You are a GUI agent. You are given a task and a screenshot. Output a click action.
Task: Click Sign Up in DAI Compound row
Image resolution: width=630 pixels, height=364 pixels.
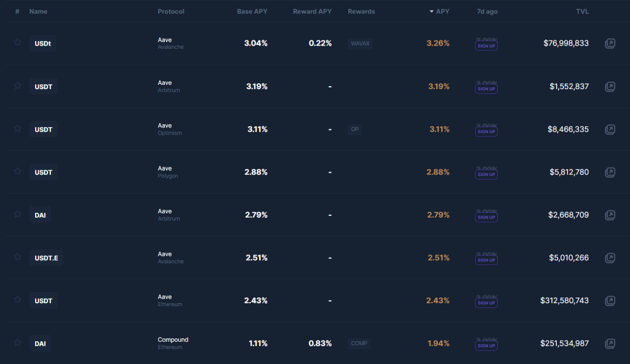(486, 346)
